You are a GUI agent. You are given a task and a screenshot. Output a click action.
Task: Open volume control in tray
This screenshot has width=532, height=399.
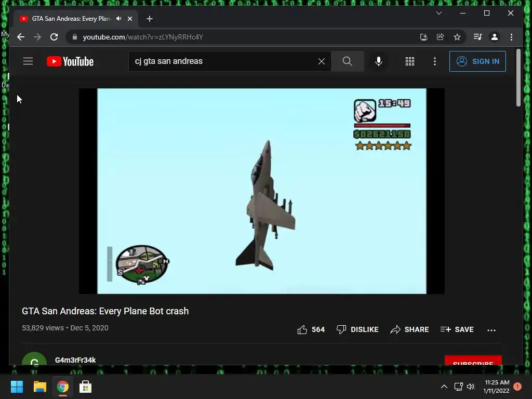coord(471,387)
